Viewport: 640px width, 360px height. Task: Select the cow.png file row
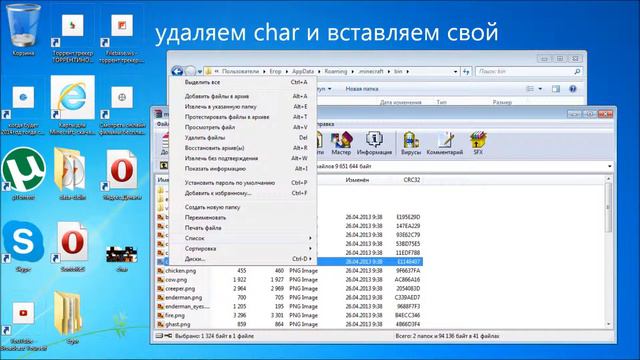coord(289,280)
